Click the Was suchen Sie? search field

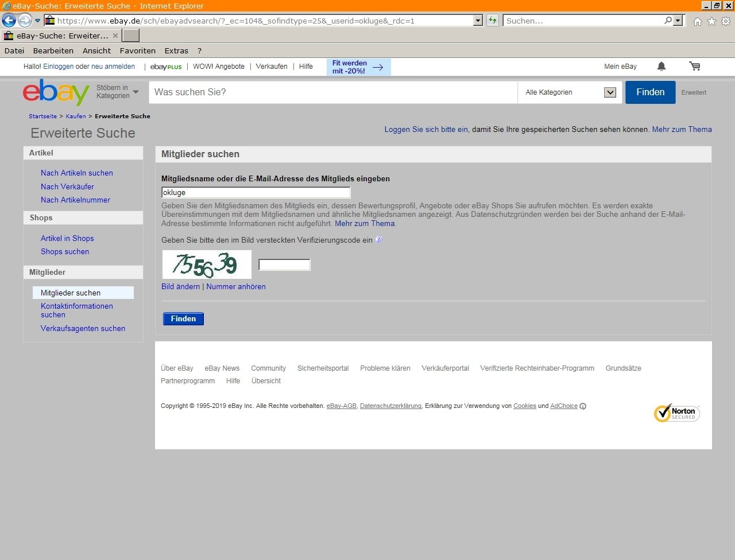pyautogui.click(x=333, y=92)
